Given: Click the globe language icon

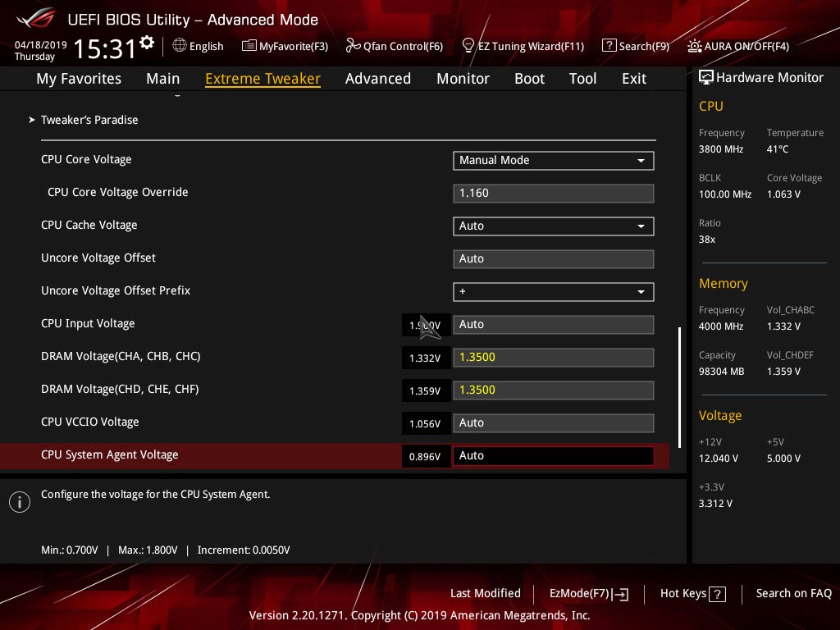Looking at the screenshot, I should [180, 46].
